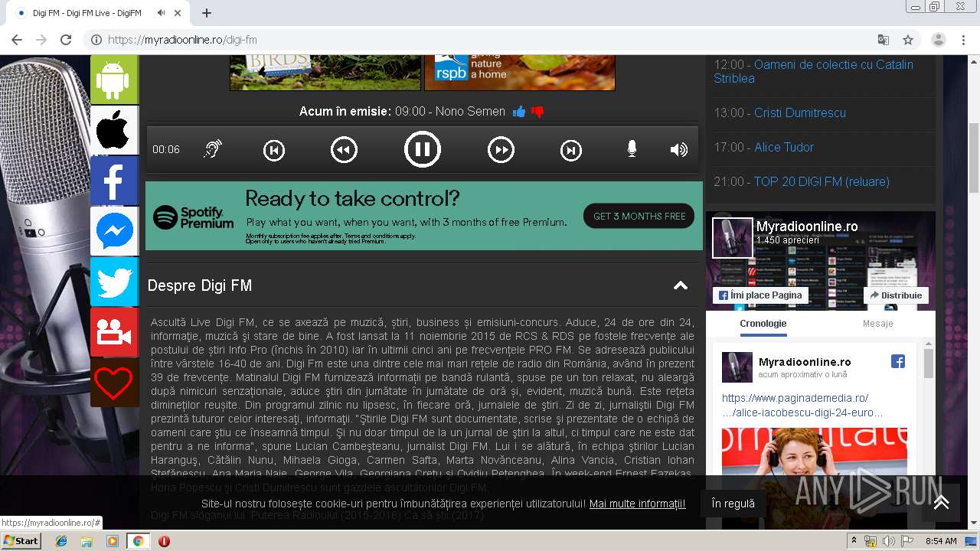
Task: Share via Messenger sidebar icon
Action: click(114, 231)
